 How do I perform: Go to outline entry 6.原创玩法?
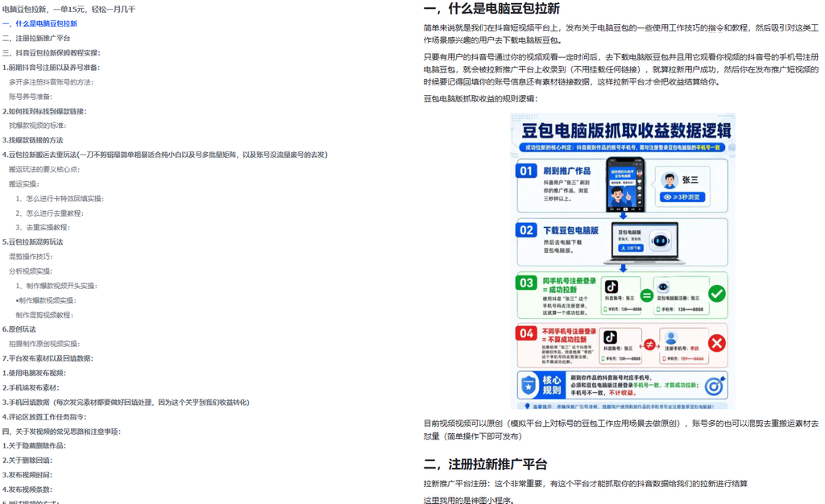(19, 329)
